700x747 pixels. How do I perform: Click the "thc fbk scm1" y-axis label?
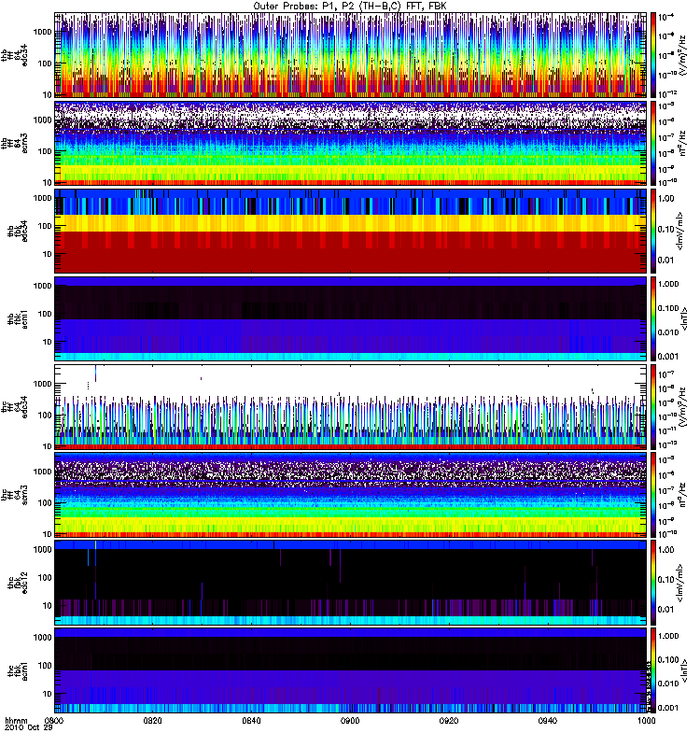pos(17,670)
